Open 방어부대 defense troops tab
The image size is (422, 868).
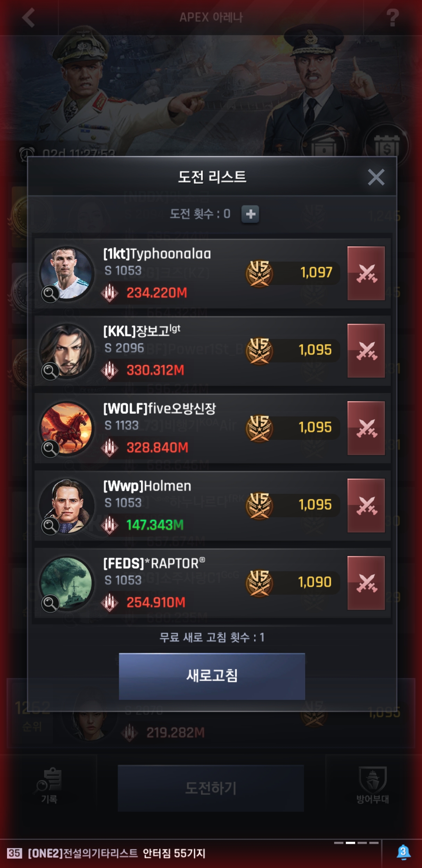[372, 785]
